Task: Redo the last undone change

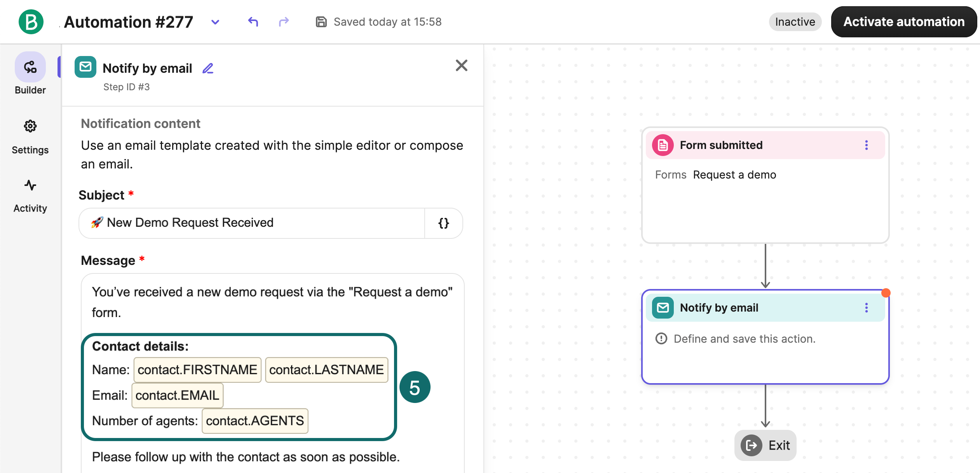Action: [284, 22]
